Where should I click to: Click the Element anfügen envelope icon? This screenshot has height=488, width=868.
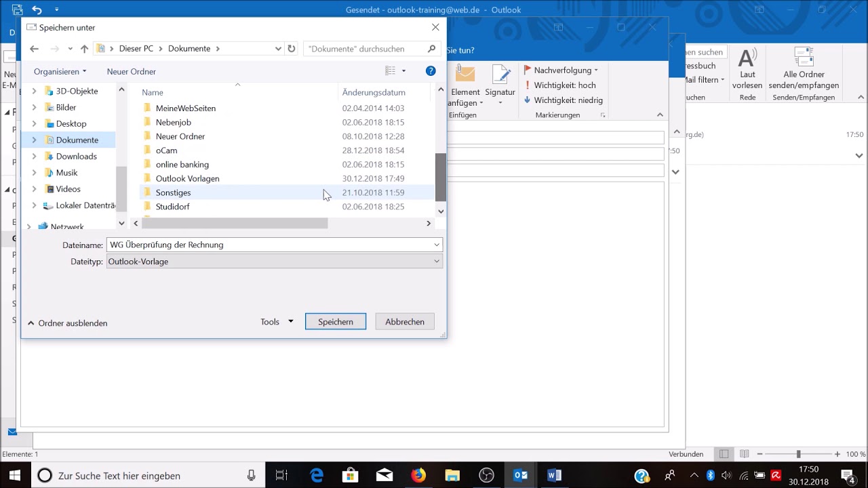[x=465, y=74]
